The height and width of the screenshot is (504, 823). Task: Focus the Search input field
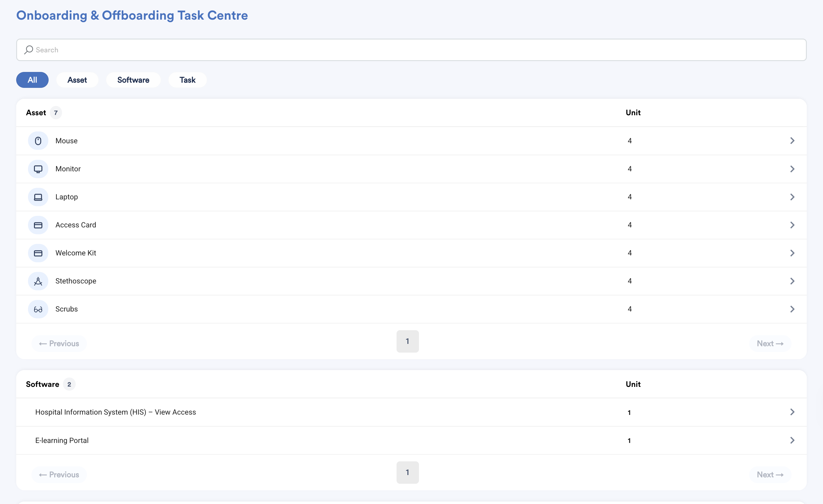[411, 50]
